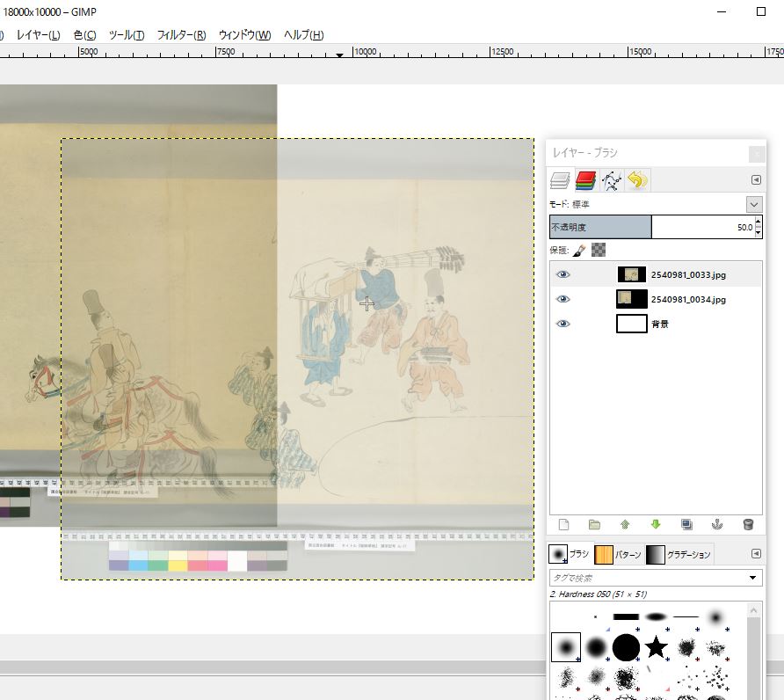
Task: Switch to the グラデーション gradients tab
Action: (x=678, y=554)
